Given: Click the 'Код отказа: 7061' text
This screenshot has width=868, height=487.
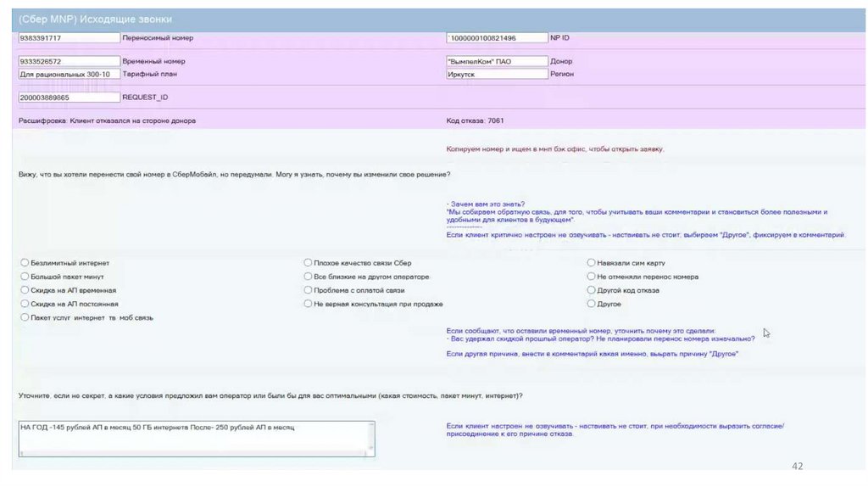Looking at the screenshot, I should click(x=475, y=120).
